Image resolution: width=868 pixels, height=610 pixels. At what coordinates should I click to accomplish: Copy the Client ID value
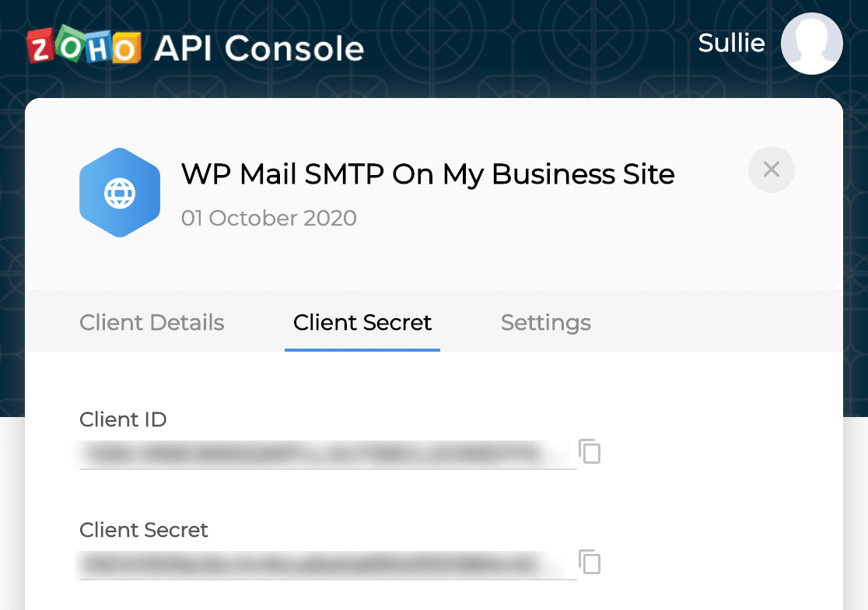[x=590, y=451]
